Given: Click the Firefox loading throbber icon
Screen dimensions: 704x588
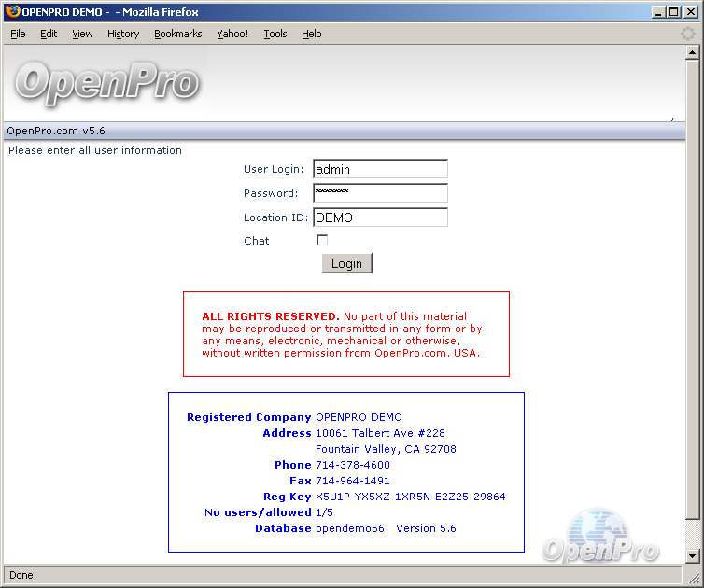Looking at the screenshot, I should point(688,34).
